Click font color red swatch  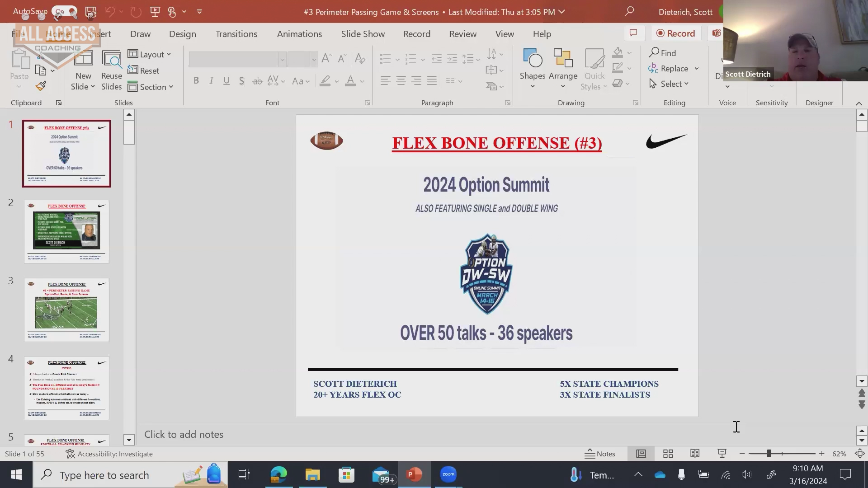[x=350, y=81]
